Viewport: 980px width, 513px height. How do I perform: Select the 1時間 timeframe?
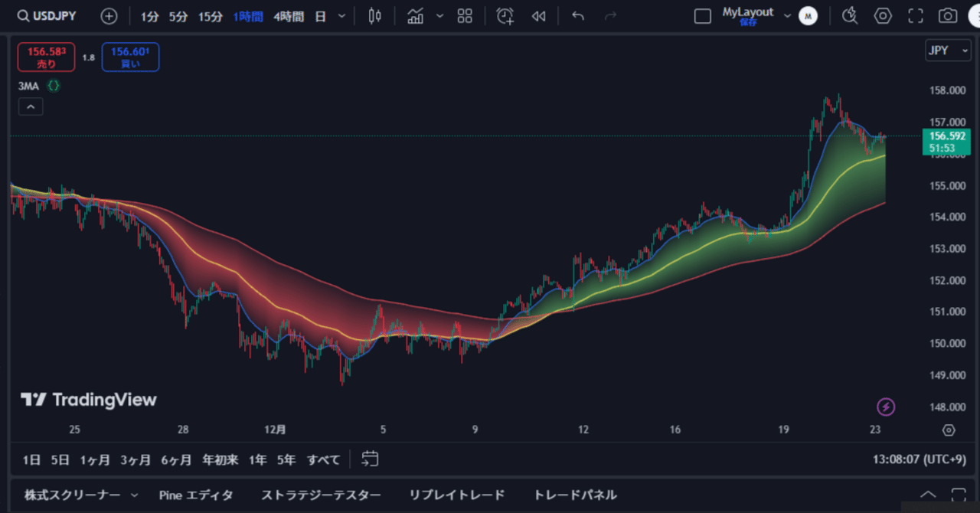coord(248,16)
